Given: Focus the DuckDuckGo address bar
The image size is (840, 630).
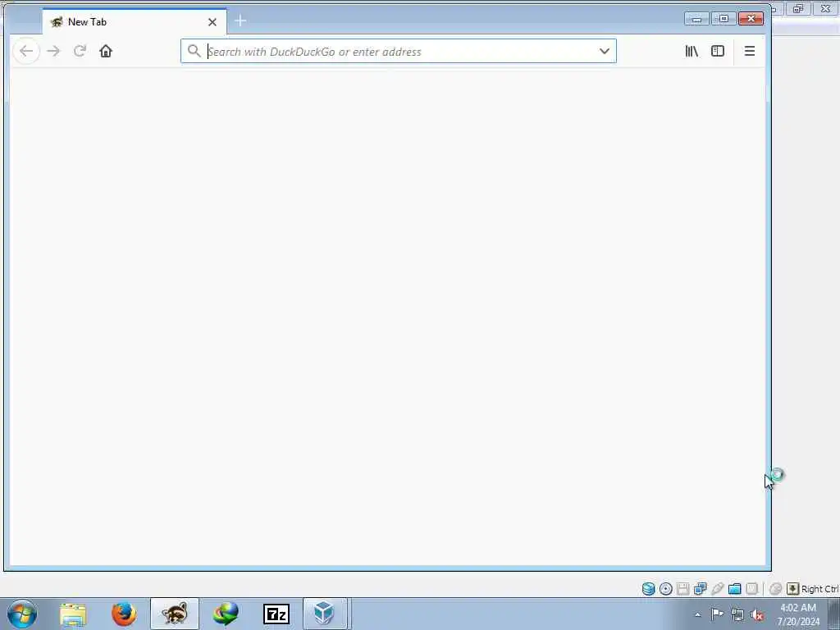Looking at the screenshot, I should pyautogui.click(x=398, y=52).
